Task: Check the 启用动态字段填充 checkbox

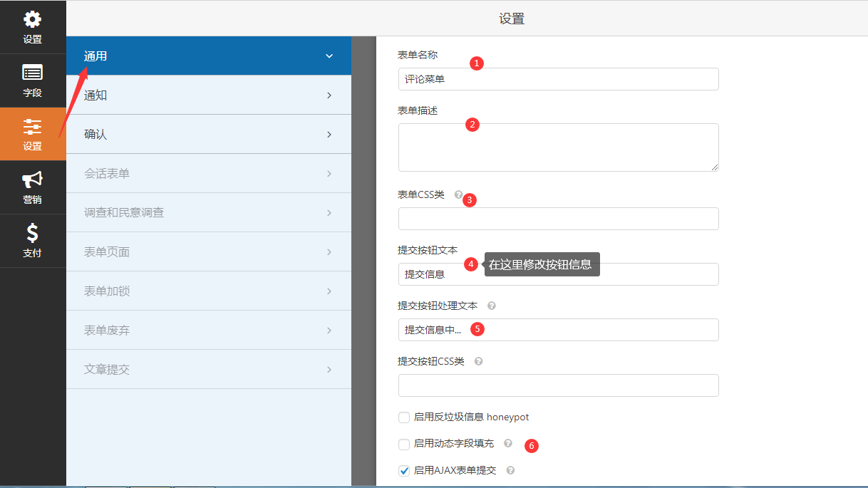Action: 404,444
